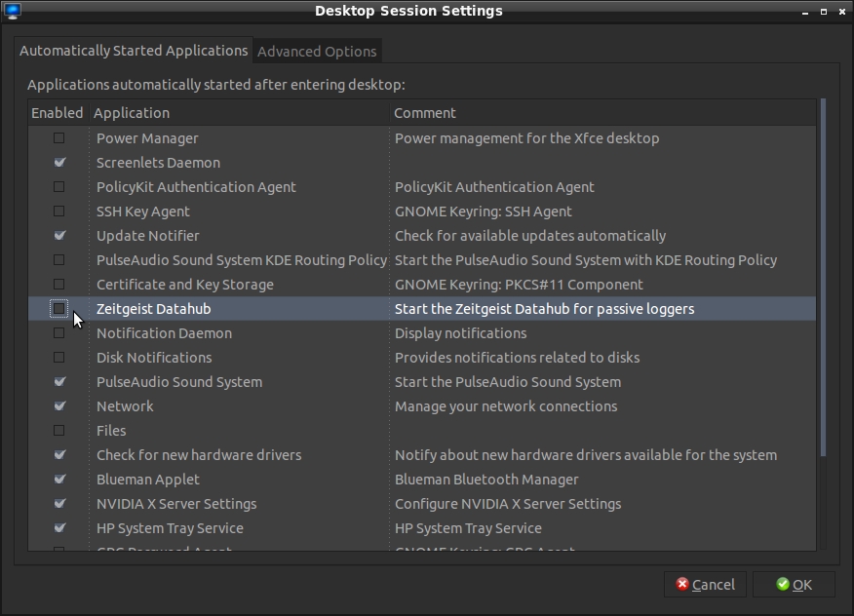This screenshot has height=616, width=854.
Task: Click the Cancel button
Action: point(705,584)
